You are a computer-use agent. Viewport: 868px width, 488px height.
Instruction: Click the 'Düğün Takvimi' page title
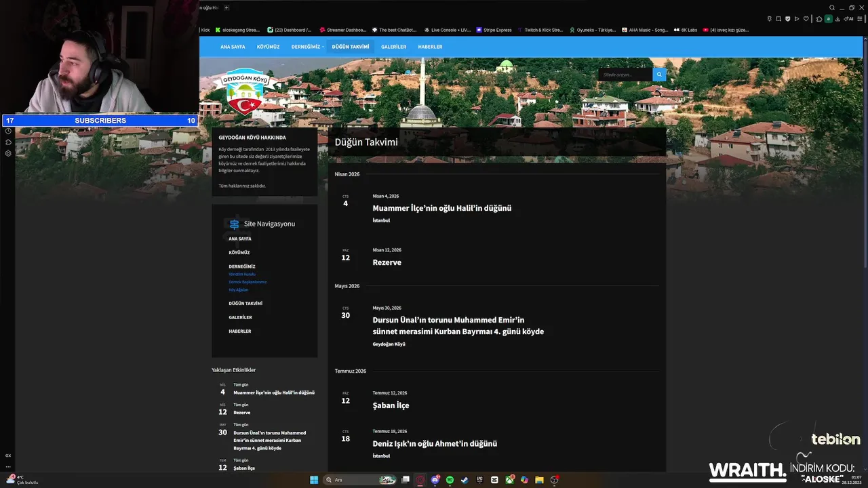366,142
